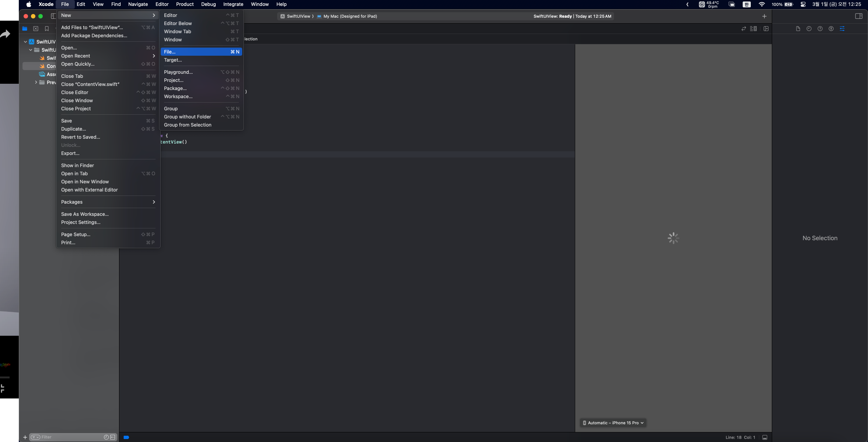The height and width of the screenshot is (442, 868).
Task: Open the Source Control navigator icon
Action: click(x=36, y=29)
